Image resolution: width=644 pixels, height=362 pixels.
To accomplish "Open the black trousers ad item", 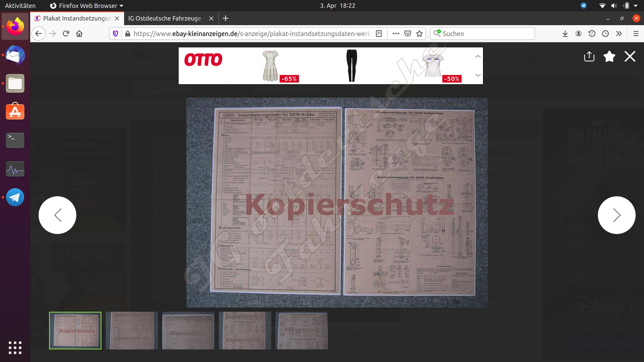I will pos(352,66).
